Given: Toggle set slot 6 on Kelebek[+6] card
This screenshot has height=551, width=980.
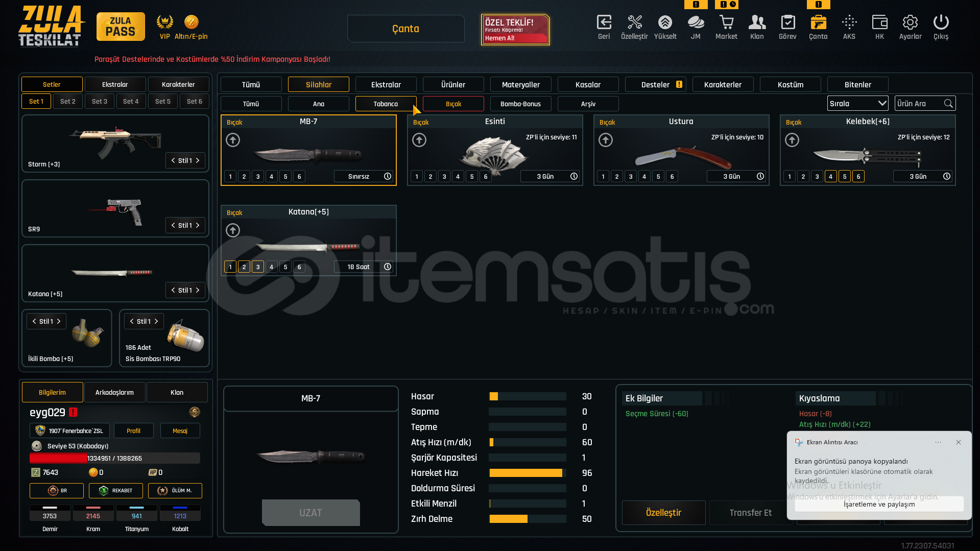Looking at the screenshot, I should coord(858,177).
